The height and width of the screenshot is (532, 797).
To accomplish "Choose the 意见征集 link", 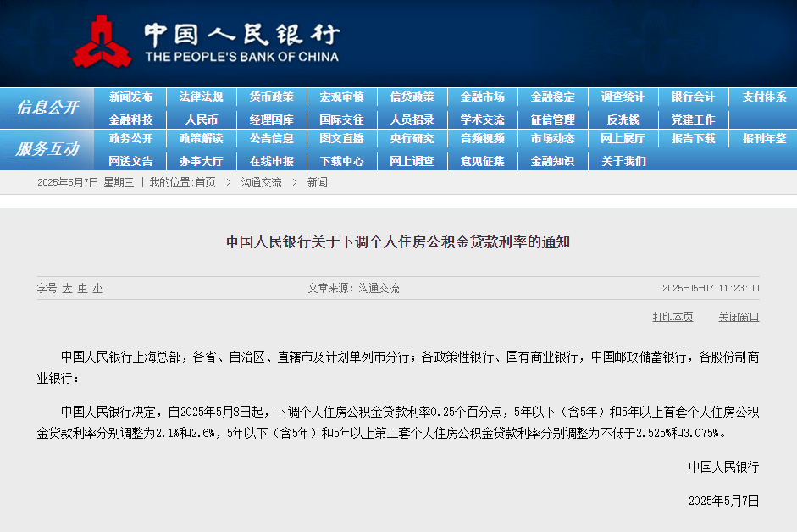I will coord(483,161).
